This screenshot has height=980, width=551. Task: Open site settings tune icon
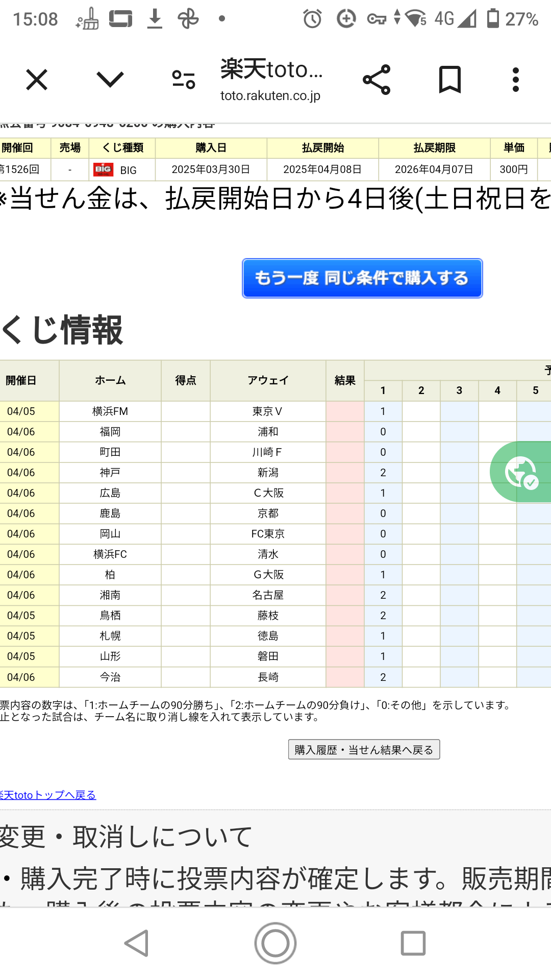click(184, 80)
